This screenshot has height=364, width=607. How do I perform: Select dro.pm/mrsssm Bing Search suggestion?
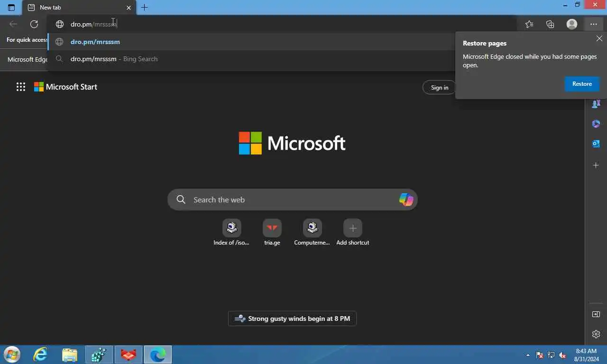point(251,59)
